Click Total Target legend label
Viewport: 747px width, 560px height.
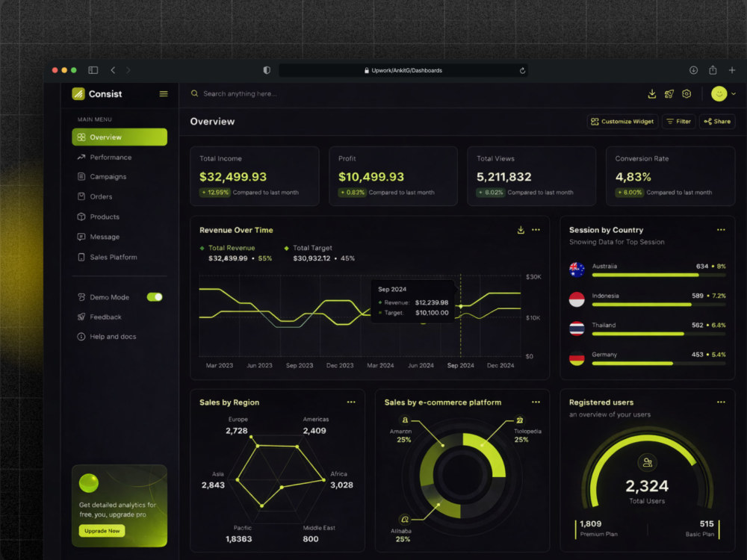(x=312, y=248)
